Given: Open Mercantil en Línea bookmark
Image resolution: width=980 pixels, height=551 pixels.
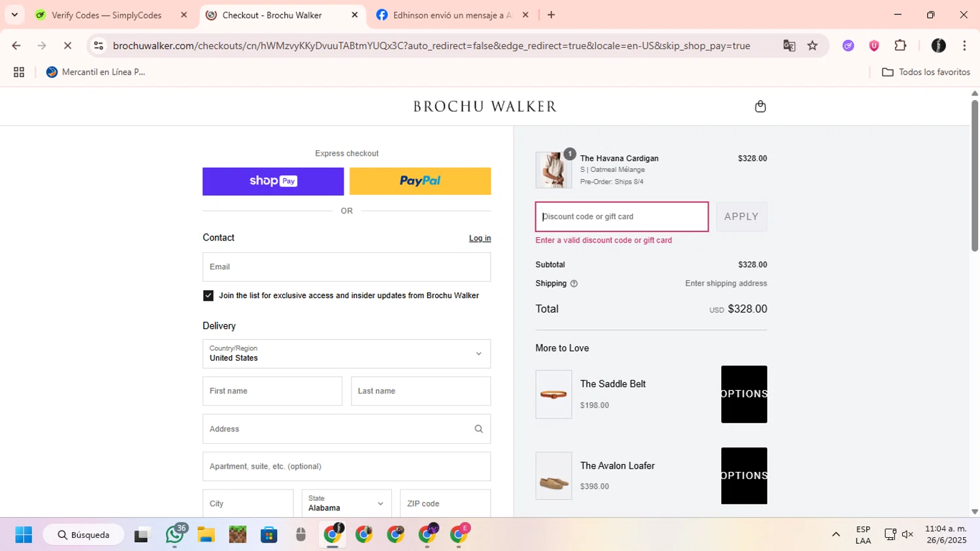Looking at the screenshot, I should click(95, 72).
